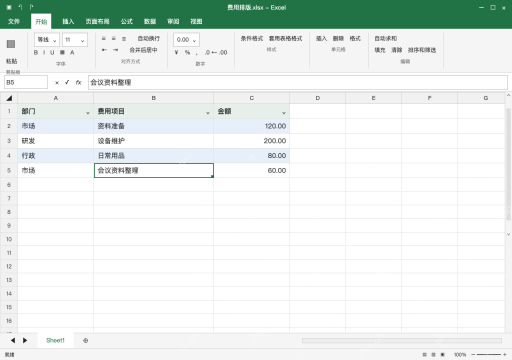Open the font size 11 dropdown
This screenshot has height=360, width=512.
[75, 40]
